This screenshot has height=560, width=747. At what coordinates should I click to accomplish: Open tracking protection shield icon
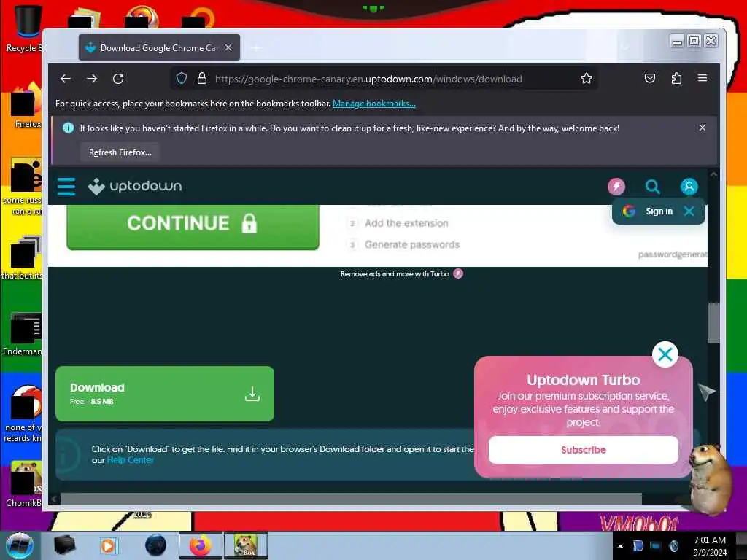pyautogui.click(x=182, y=79)
